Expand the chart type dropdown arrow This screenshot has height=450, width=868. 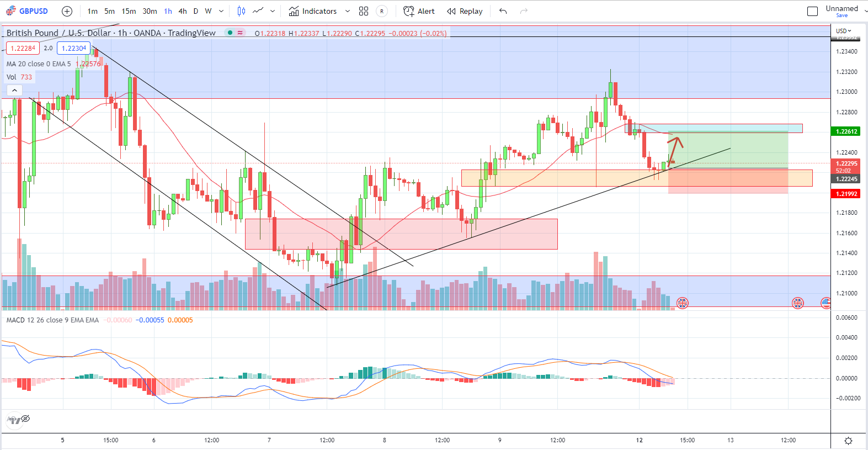tap(273, 11)
